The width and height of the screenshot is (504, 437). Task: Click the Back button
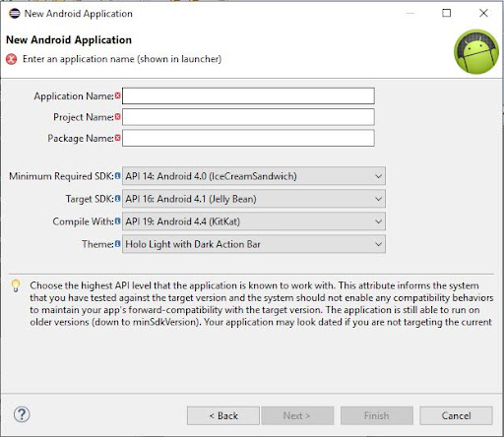coord(223,415)
